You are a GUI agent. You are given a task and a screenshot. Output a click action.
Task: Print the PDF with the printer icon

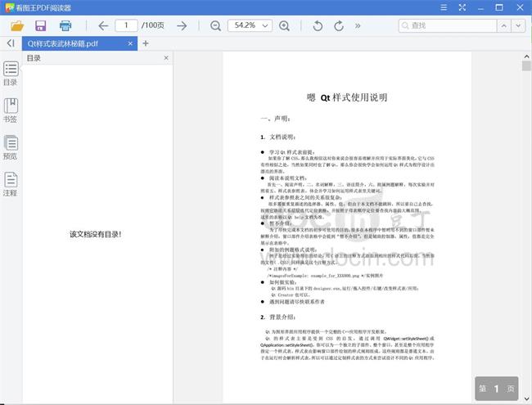pos(65,26)
